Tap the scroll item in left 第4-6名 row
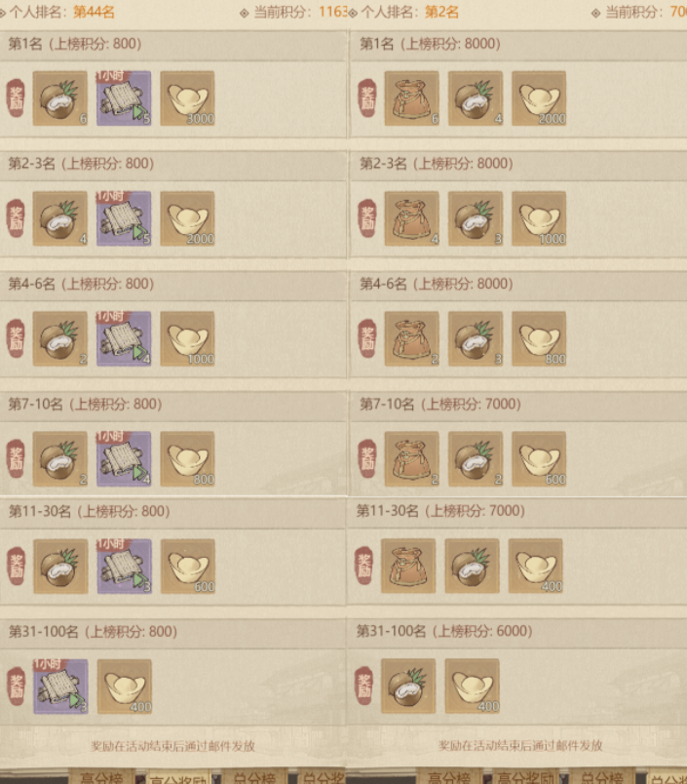The height and width of the screenshot is (784, 687). point(124,338)
